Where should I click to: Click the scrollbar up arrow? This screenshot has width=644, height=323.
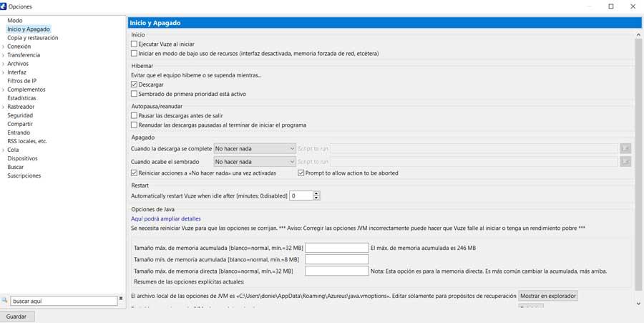coord(638,35)
